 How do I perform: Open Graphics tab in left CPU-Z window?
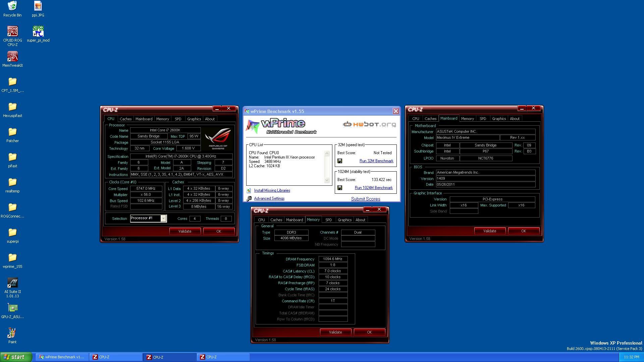tap(194, 119)
